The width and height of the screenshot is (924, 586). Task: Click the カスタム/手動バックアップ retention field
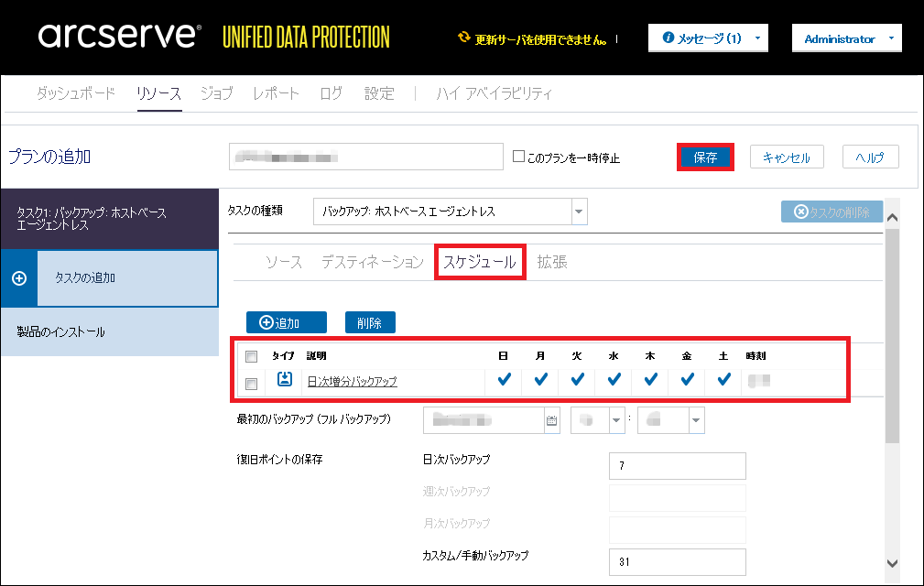click(678, 562)
